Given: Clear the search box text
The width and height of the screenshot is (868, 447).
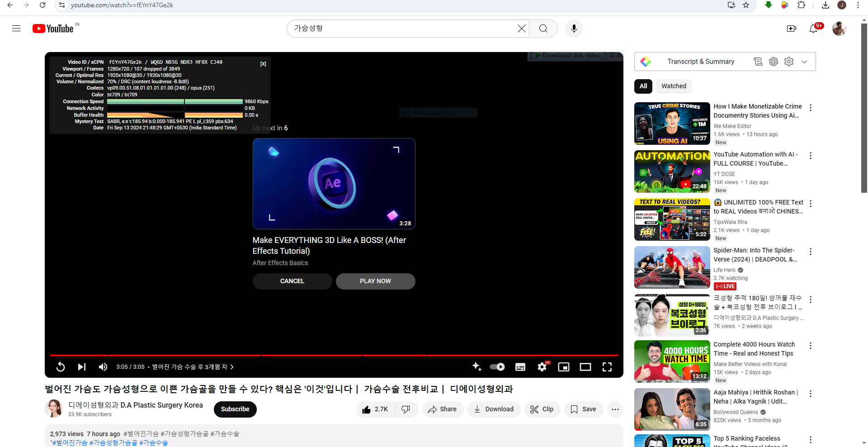Looking at the screenshot, I should (x=521, y=29).
